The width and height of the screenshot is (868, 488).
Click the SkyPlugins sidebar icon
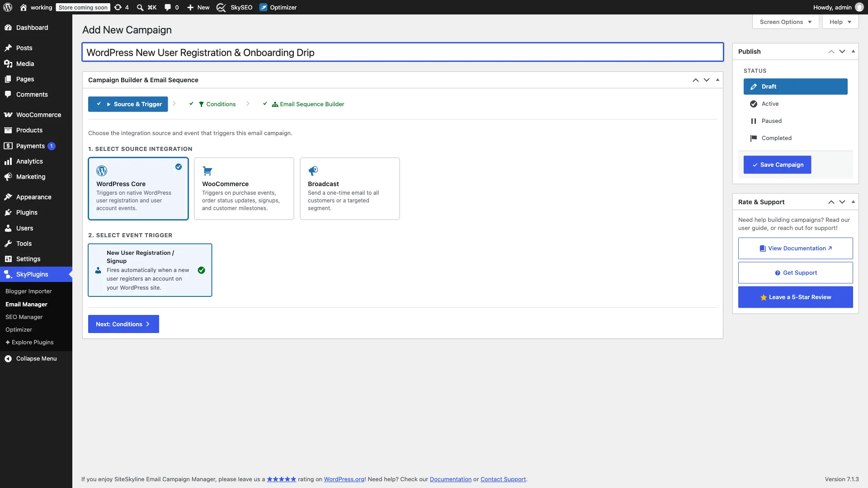click(x=8, y=274)
